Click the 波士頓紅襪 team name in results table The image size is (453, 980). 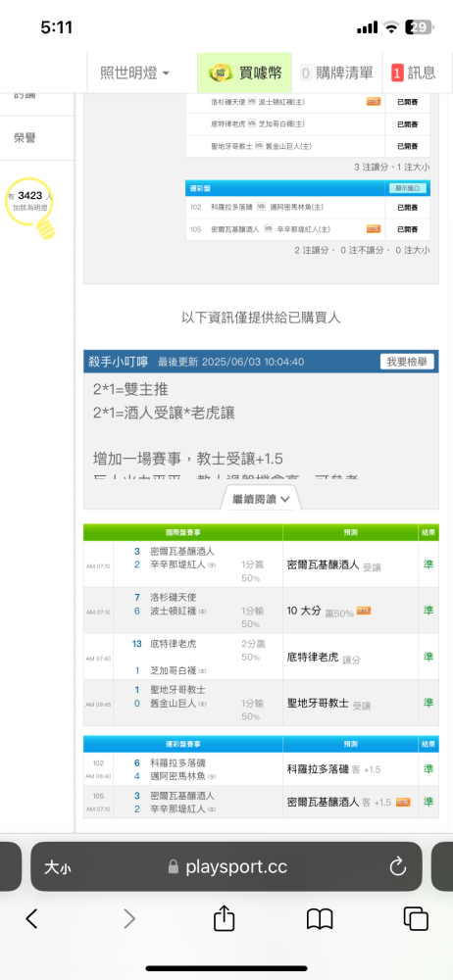click(x=174, y=612)
